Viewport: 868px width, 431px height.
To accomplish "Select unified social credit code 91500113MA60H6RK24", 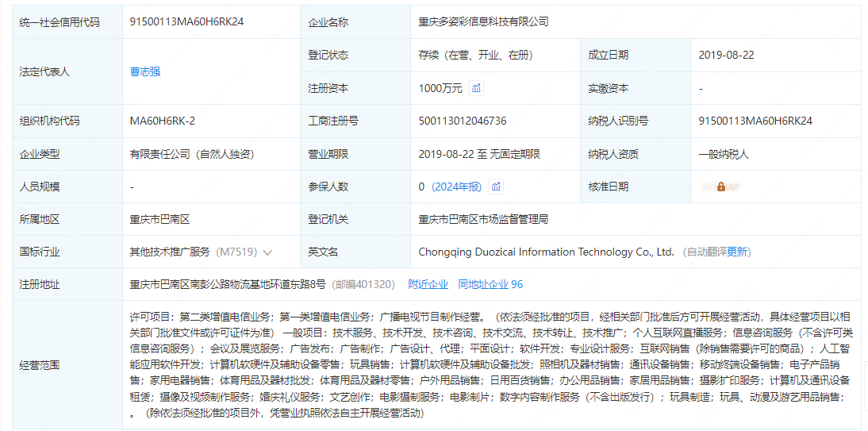I will 186,22.
